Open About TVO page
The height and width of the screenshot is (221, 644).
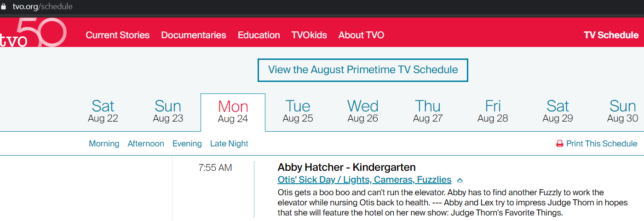point(361,35)
